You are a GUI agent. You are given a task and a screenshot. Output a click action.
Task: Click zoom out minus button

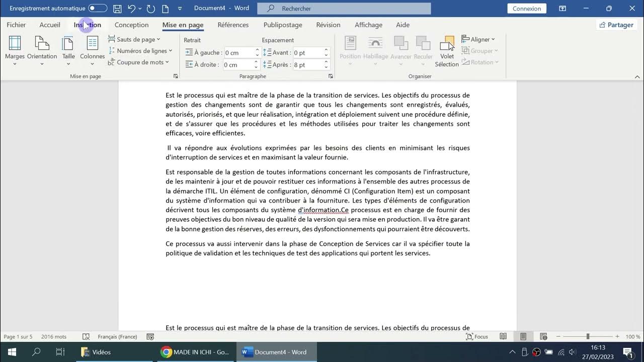[558, 337]
